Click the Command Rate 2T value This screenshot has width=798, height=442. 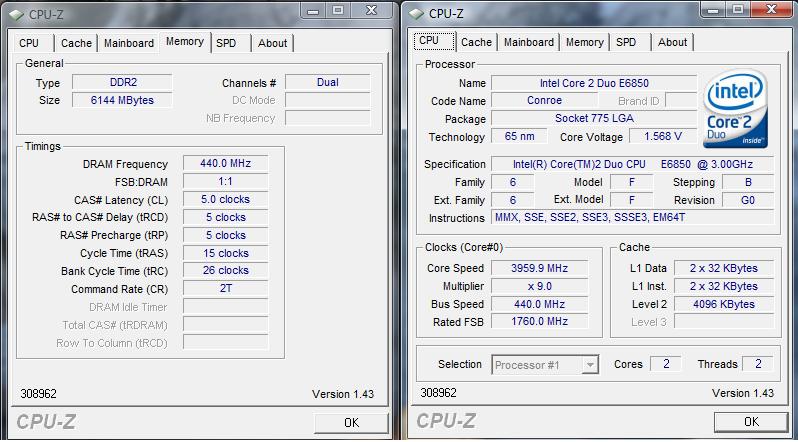point(225,288)
